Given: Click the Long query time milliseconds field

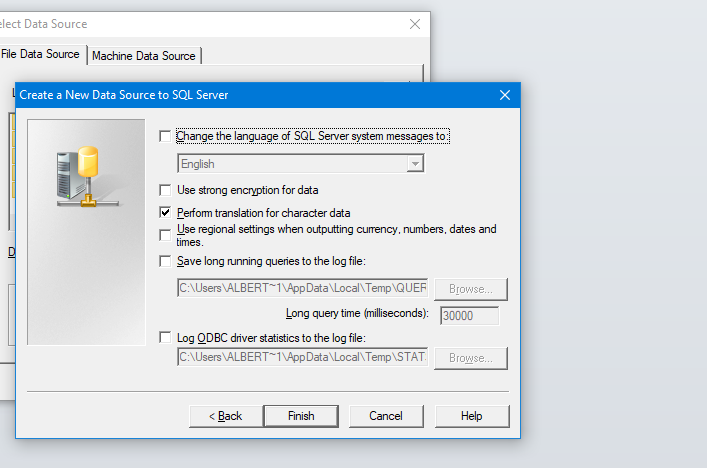Looking at the screenshot, I should click(469, 316).
